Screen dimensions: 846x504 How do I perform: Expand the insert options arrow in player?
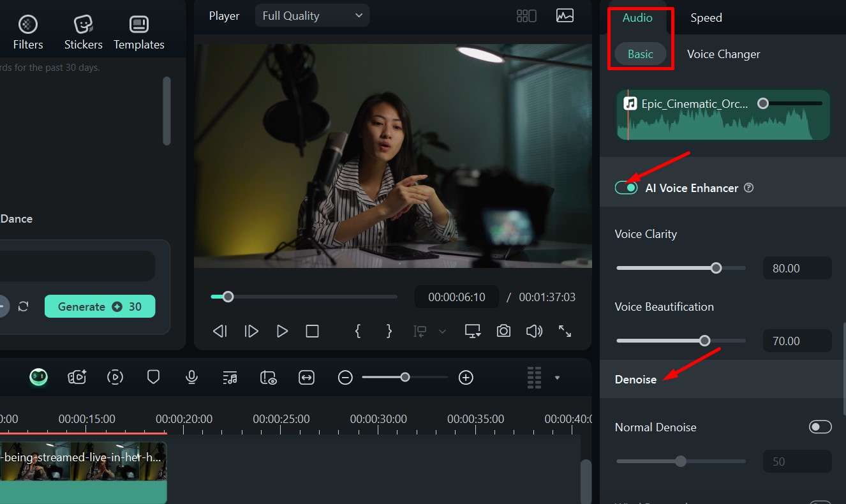point(442,331)
